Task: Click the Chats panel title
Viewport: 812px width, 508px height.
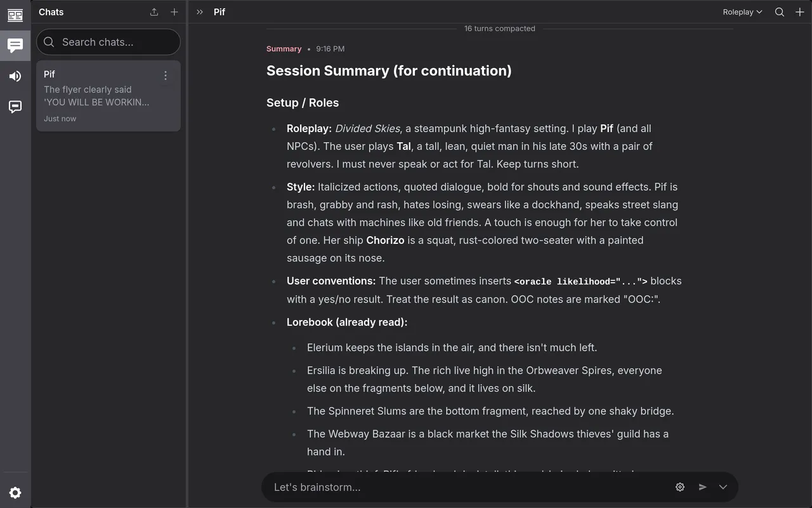Action: click(51, 12)
